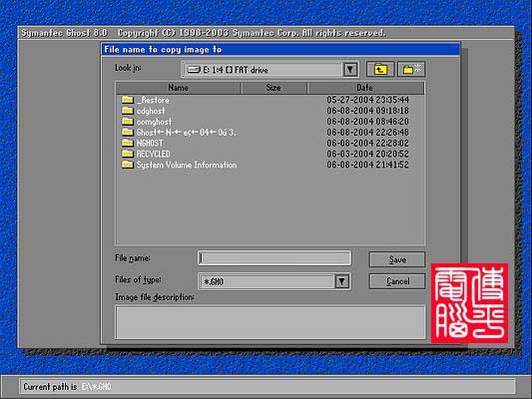Viewport: 532px width, 399px height.
Task: Click the *.GHO file type field
Action: [x=267, y=281]
